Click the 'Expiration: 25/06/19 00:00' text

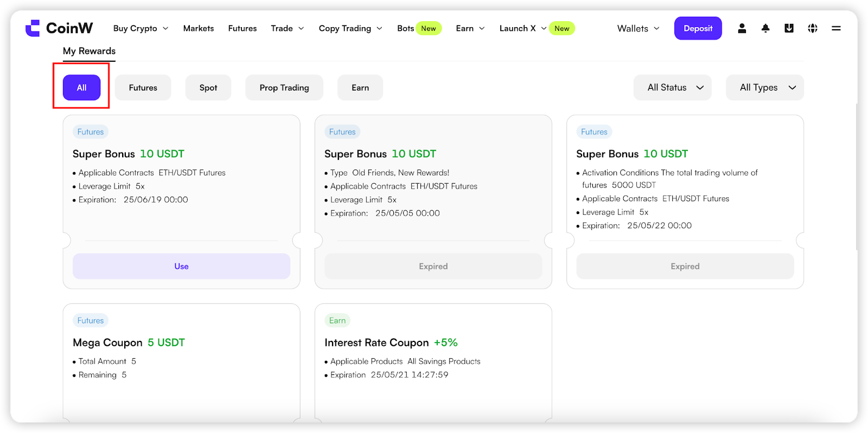[x=133, y=200]
